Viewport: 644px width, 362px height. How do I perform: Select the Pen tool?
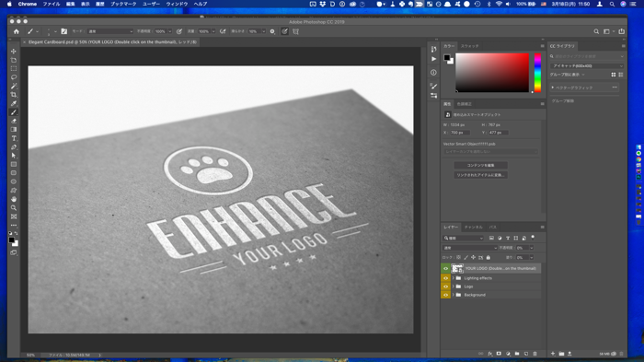(x=14, y=146)
